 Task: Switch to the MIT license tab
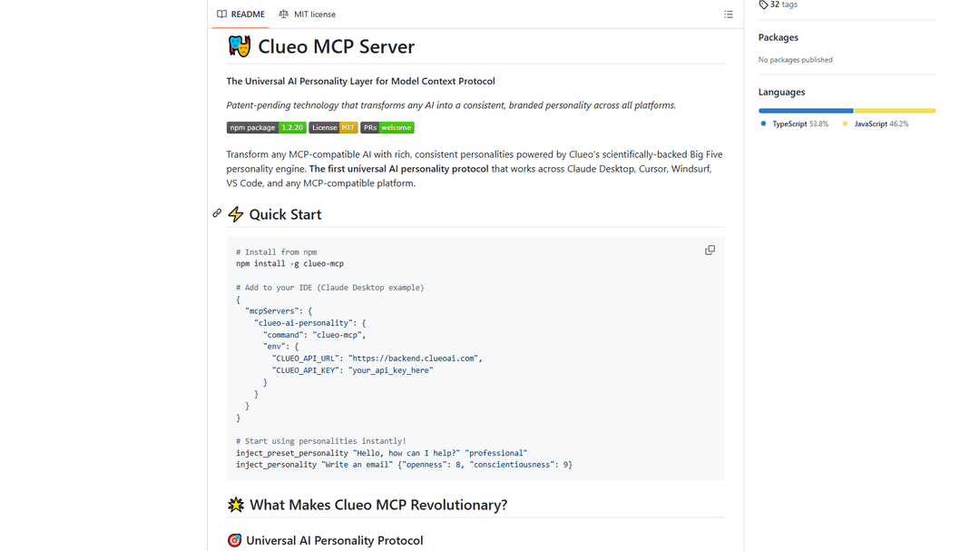[307, 14]
